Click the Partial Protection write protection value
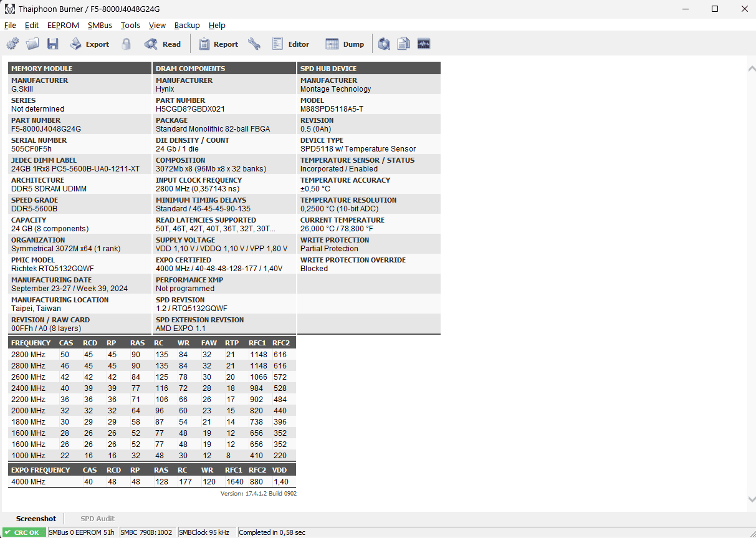This screenshot has width=756, height=538. coord(329,249)
